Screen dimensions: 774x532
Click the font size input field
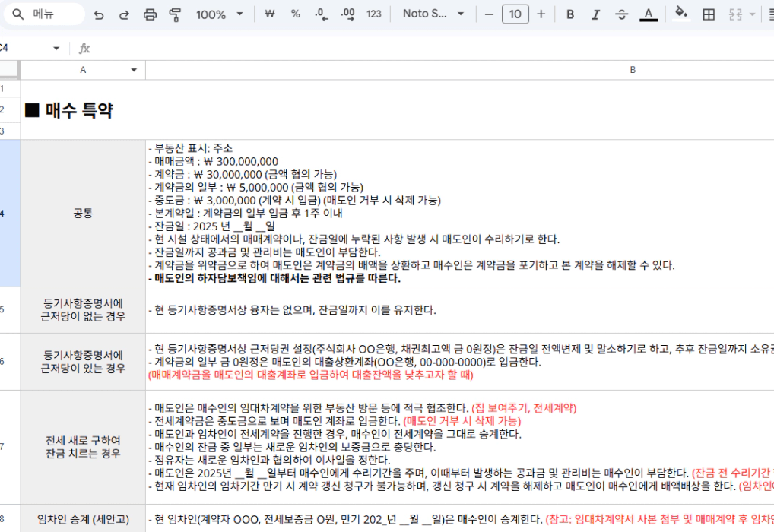pyautogui.click(x=515, y=14)
